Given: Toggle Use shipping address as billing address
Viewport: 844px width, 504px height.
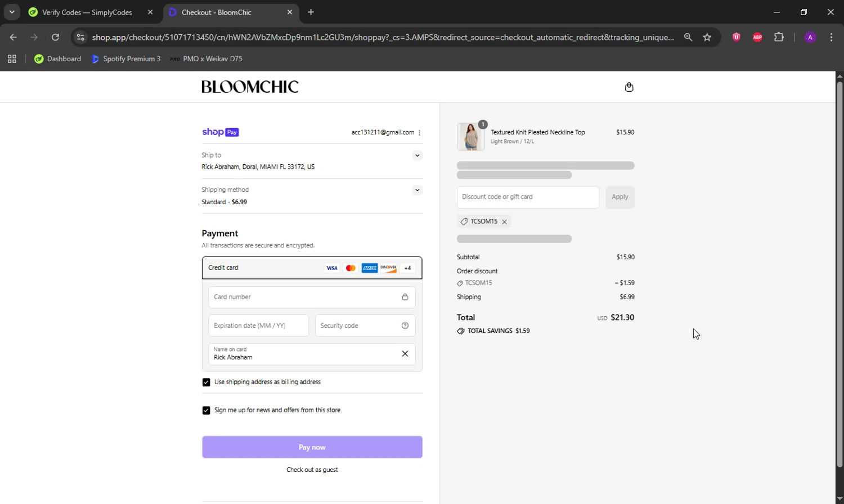Looking at the screenshot, I should point(206,382).
